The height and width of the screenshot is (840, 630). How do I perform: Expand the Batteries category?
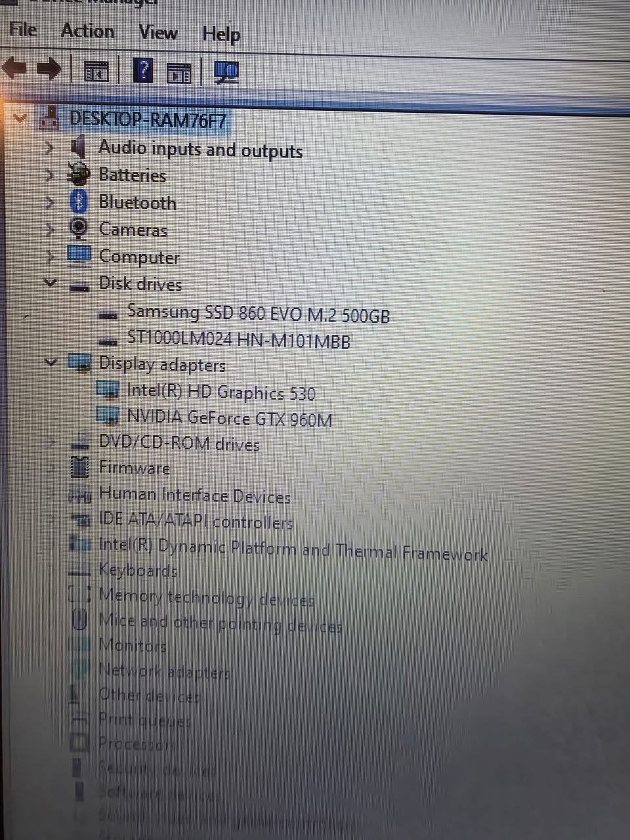coord(49,175)
